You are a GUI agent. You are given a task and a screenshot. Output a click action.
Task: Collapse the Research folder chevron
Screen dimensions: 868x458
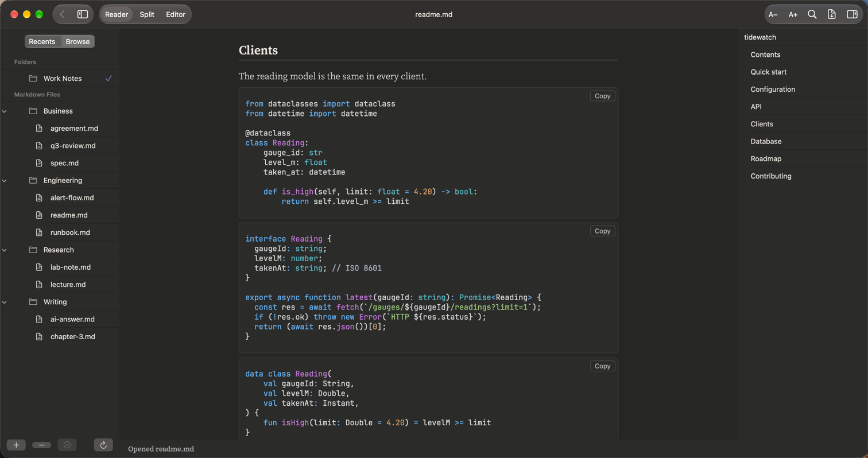click(x=5, y=250)
